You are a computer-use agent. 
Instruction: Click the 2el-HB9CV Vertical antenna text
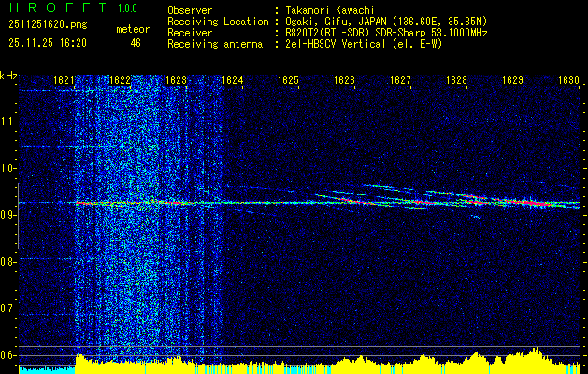click(363, 44)
